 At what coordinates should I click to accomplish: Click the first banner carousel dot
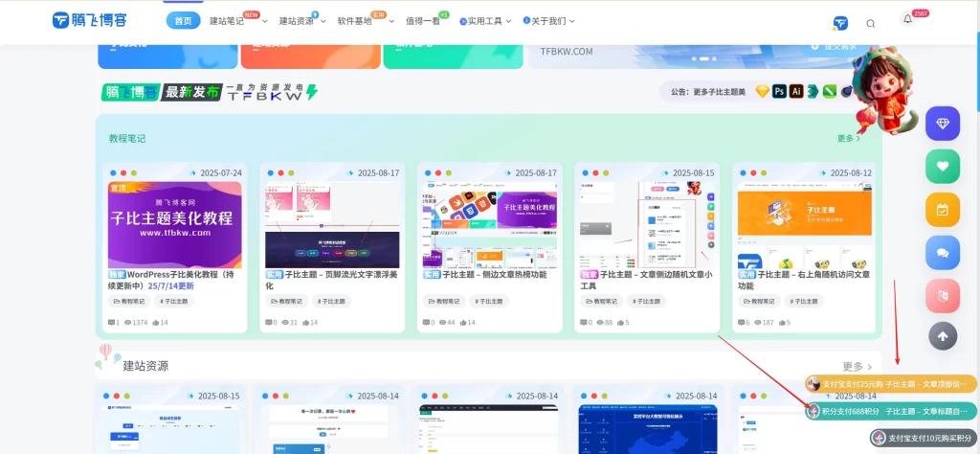(x=694, y=58)
